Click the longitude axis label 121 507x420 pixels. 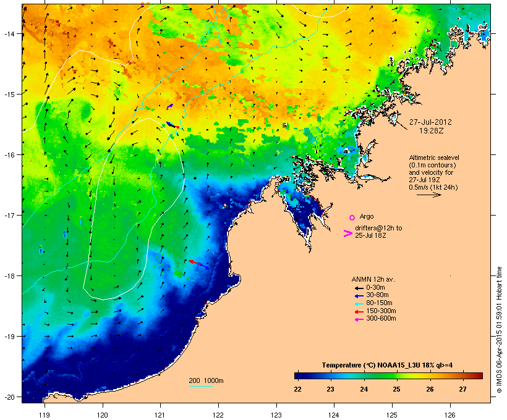(160, 415)
